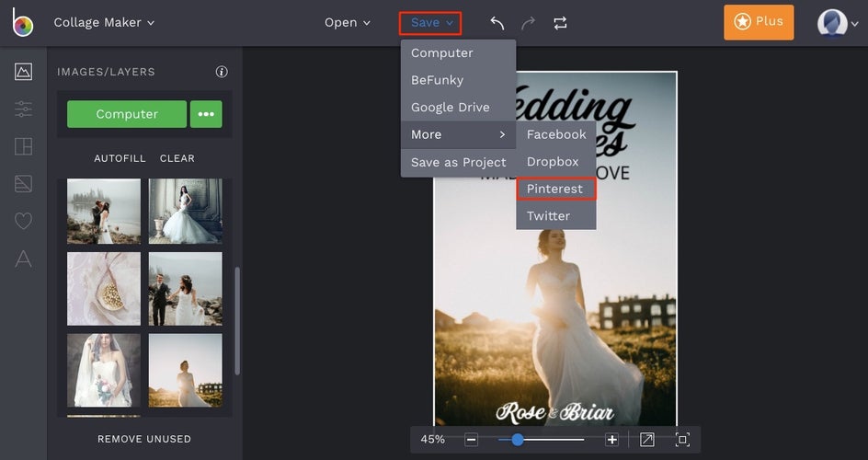Expand the Collage Maker dropdown
Viewport: 868px width, 460px height.
point(104,23)
